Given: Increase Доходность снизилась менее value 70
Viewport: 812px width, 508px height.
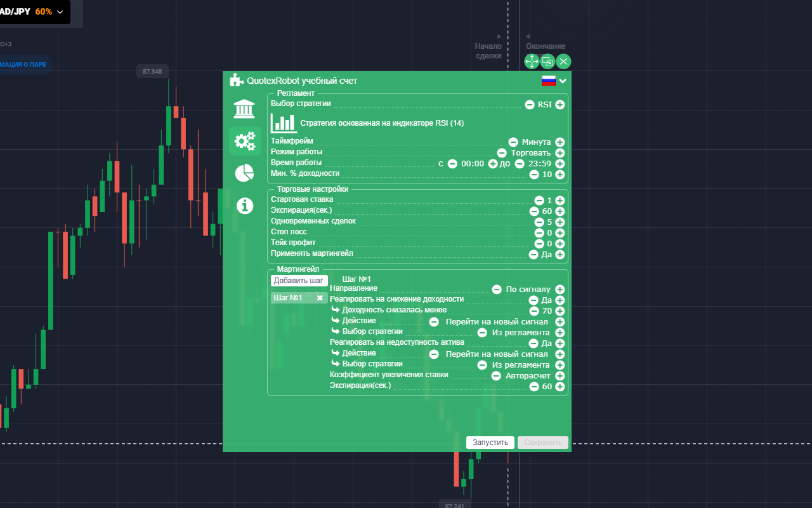Looking at the screenshot, I should point(560,311).
